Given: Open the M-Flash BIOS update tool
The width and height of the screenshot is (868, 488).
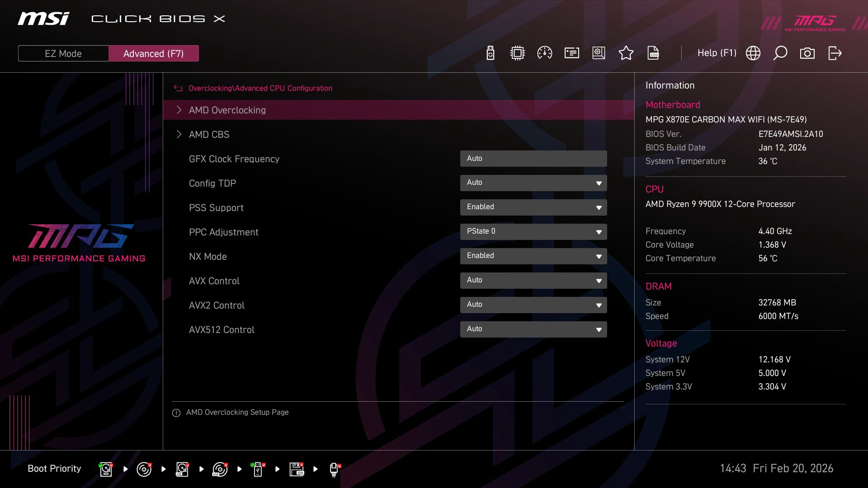Looking at the screenshot, I should click(x=491, y=53).
